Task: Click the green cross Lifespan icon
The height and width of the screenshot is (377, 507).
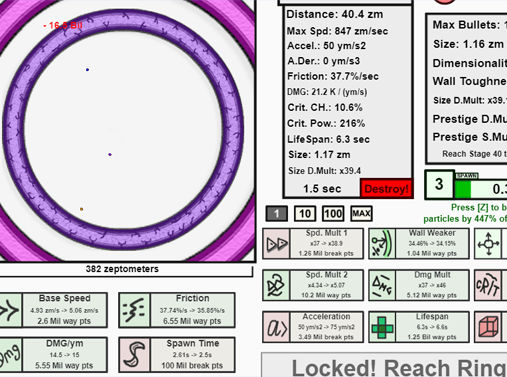Action: 382,327
